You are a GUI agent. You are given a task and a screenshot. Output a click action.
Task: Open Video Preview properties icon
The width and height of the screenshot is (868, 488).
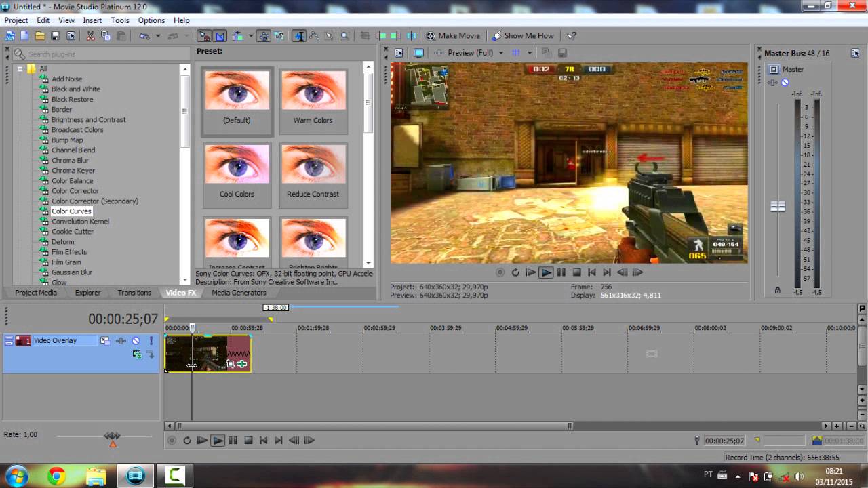[x=399, y=53]
